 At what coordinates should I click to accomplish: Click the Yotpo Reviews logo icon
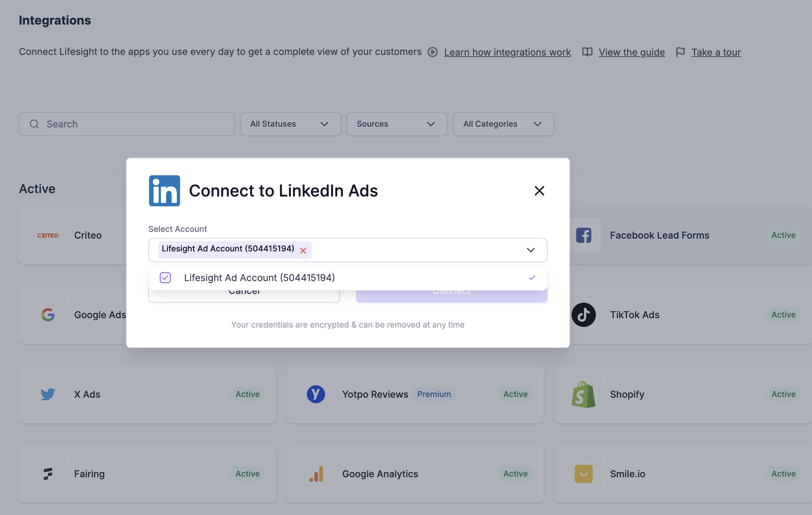(x=316, y=394)
